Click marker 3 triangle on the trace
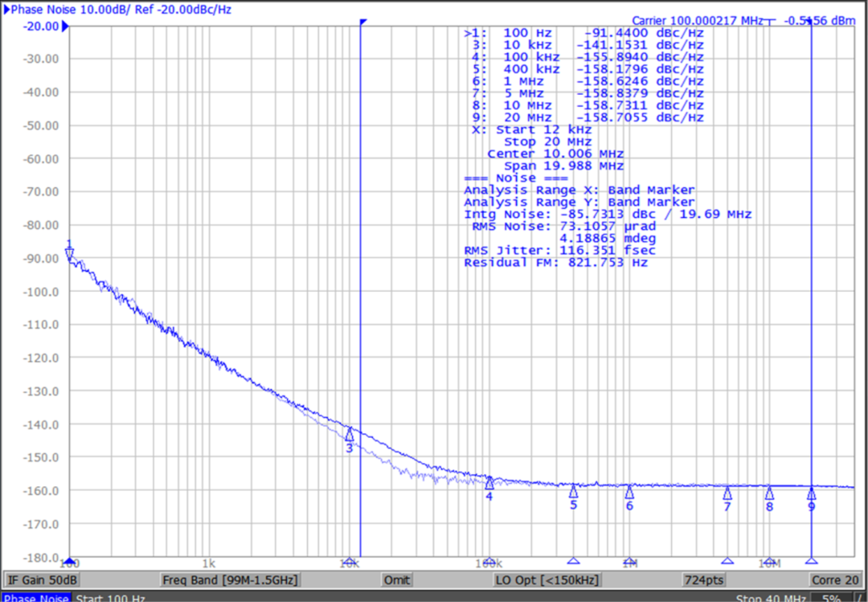The image size is (868, 602). pos(349,435)
